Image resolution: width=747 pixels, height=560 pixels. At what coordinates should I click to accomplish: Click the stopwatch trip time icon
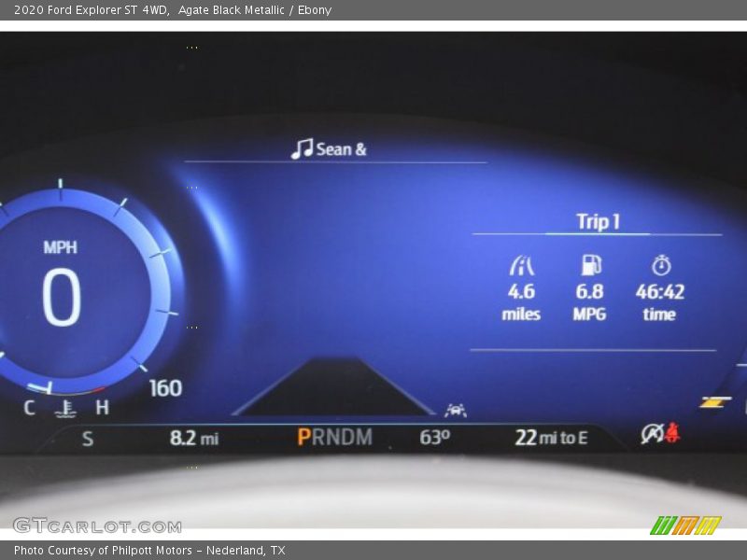661,266
